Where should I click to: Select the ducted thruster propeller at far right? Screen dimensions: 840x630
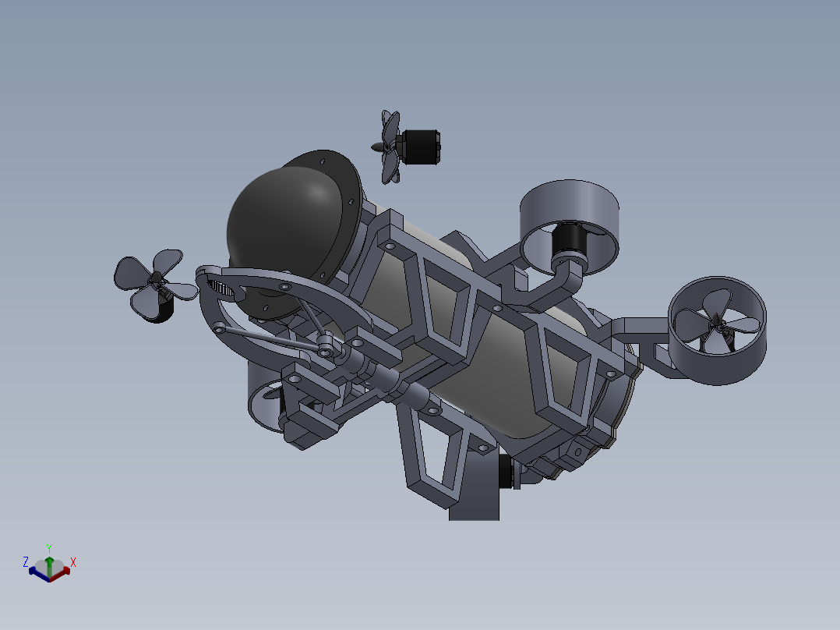[716, 323]
